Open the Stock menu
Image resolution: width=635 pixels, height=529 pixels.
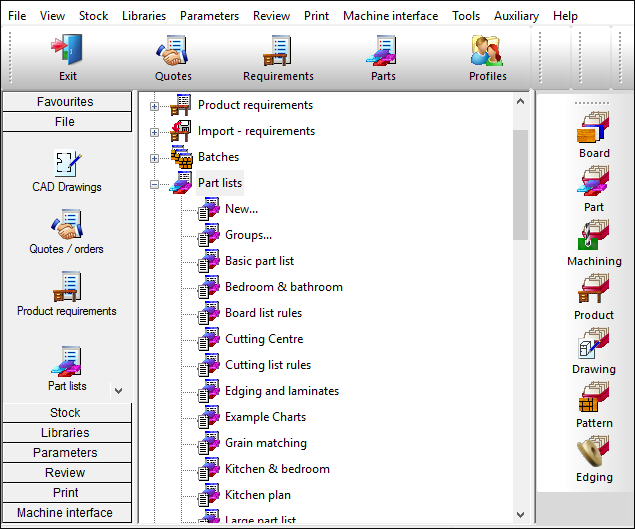click(x=93, y=16)
